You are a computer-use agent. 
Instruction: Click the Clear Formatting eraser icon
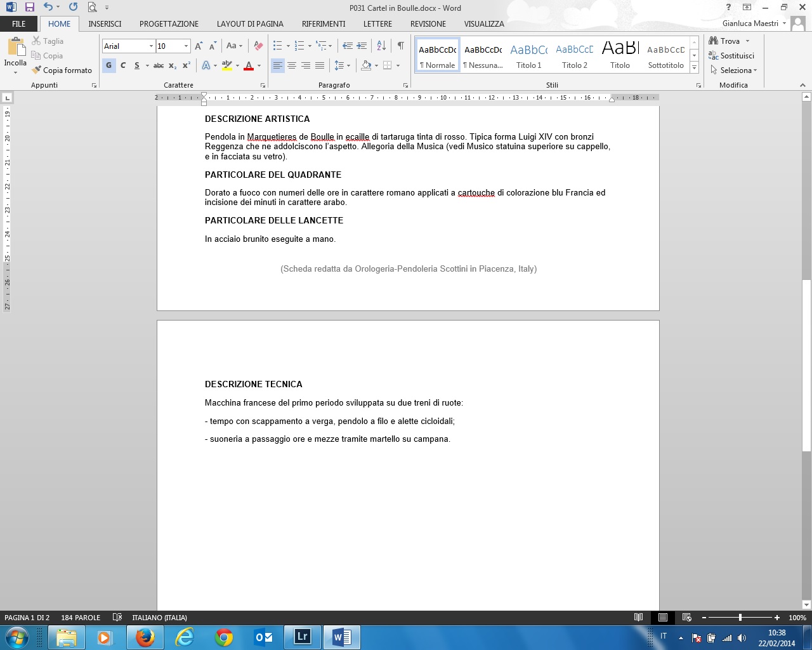(258, 46)
